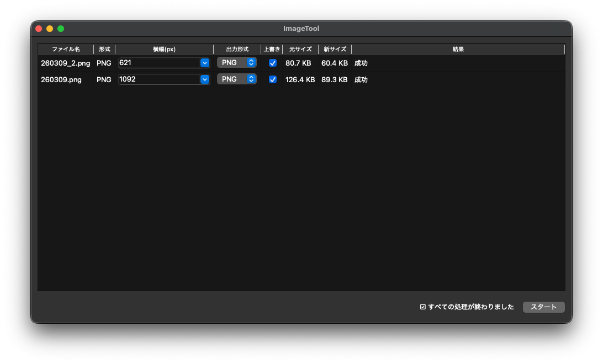Click the スタート button
This screenshot has height=364, width=603.
pos(543,307)
